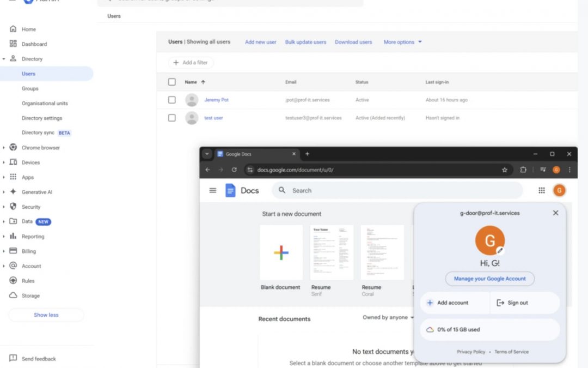Edit profile picture pencil icon
588x368 pixels.
[500, 250]
